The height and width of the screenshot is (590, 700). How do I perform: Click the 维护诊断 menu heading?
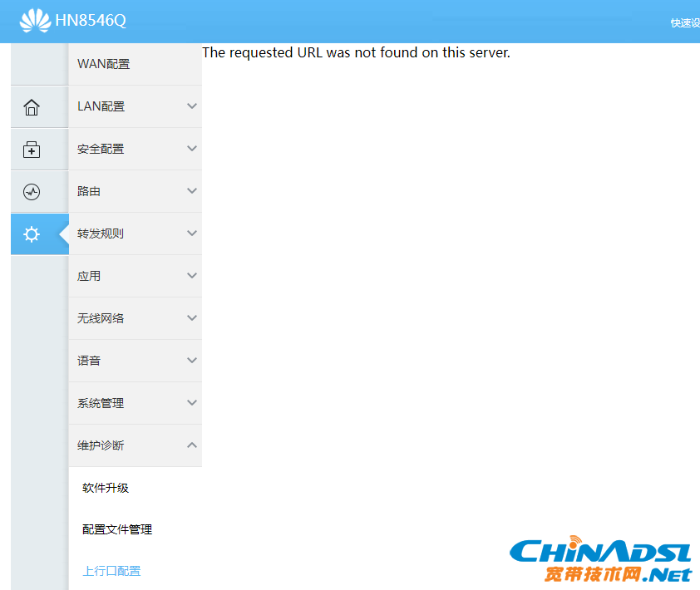pos(136,446)
